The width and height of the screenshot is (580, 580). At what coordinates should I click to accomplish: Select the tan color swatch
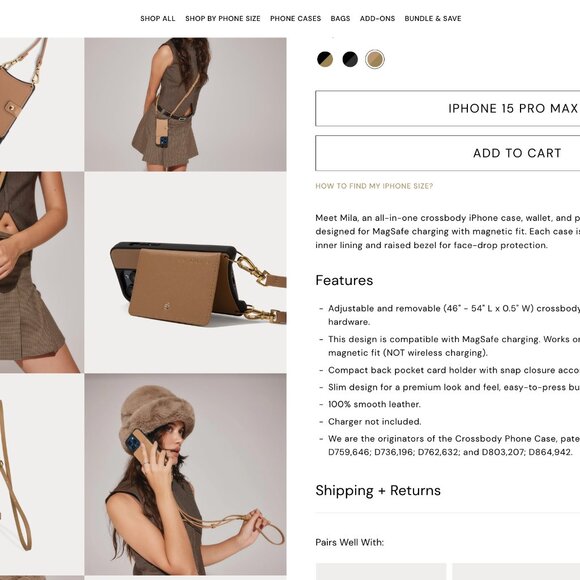(x=375, y=59)
